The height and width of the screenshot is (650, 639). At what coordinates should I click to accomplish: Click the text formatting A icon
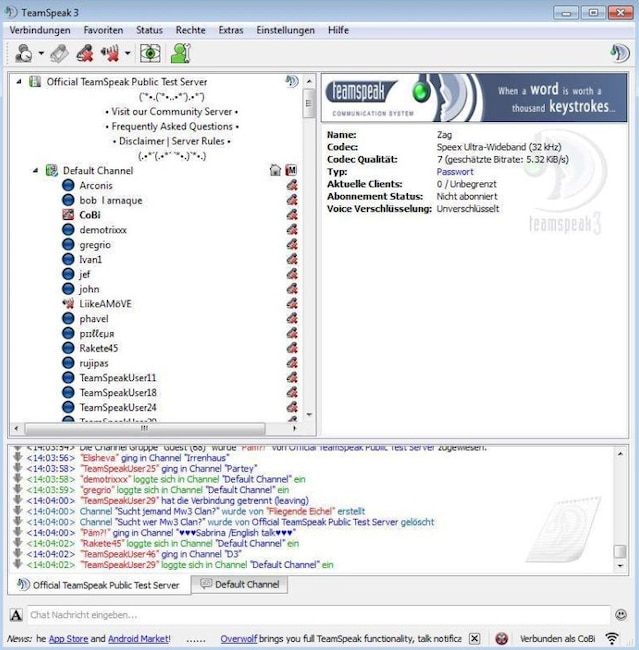point(16,615)
